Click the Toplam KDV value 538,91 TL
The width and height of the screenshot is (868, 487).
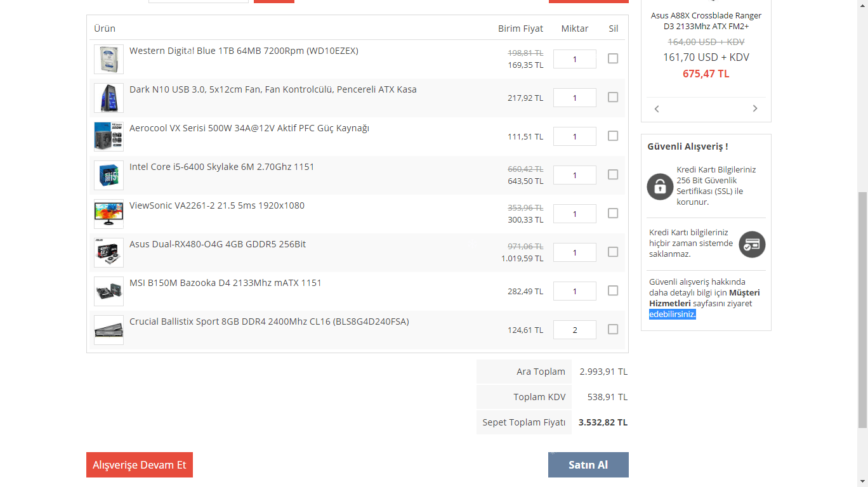pyautogui.click(x=607, y=397)
